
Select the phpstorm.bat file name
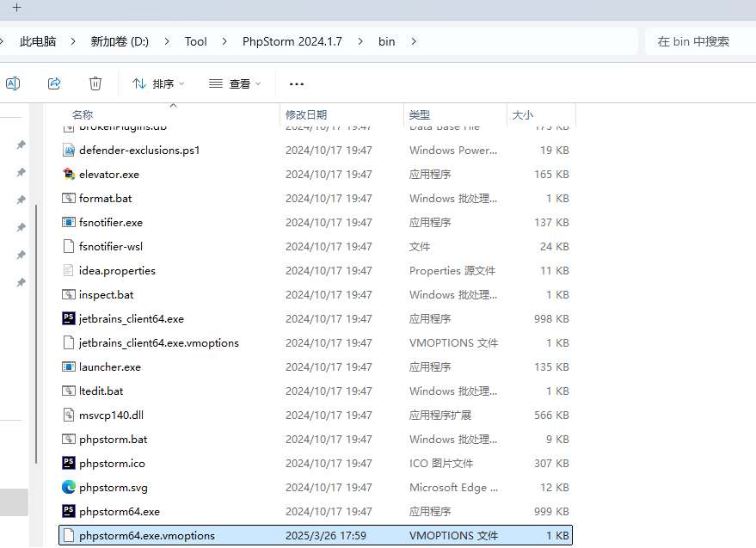pos(114,440)
